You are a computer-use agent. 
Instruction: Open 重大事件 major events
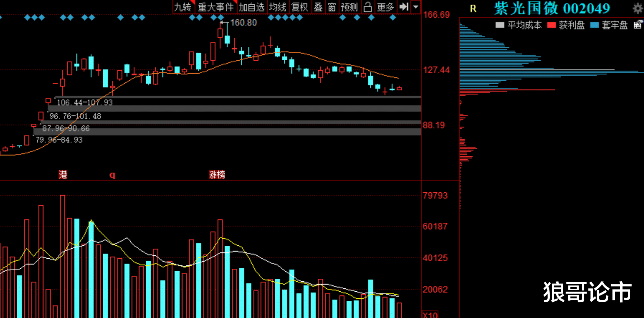pos(216,7)
